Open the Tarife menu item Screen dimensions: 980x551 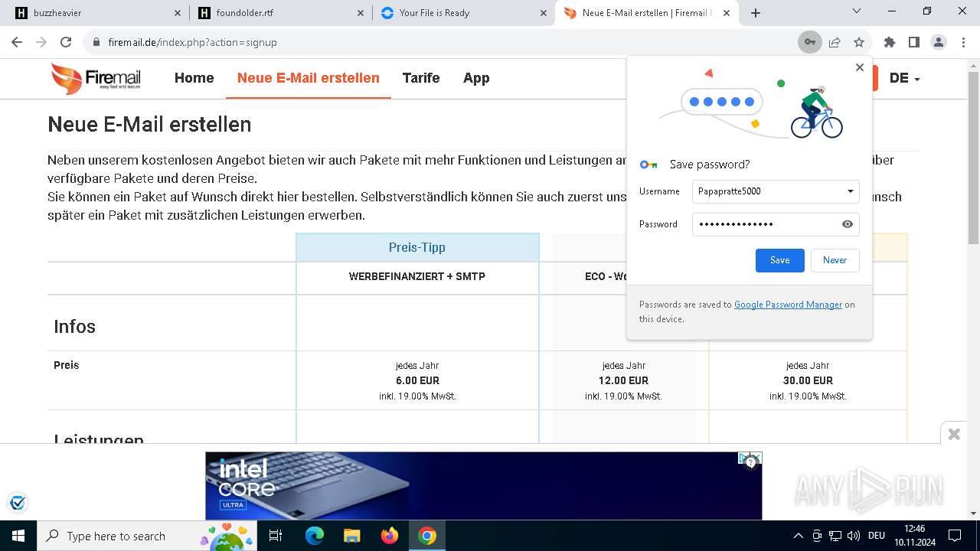click(421, 78)
